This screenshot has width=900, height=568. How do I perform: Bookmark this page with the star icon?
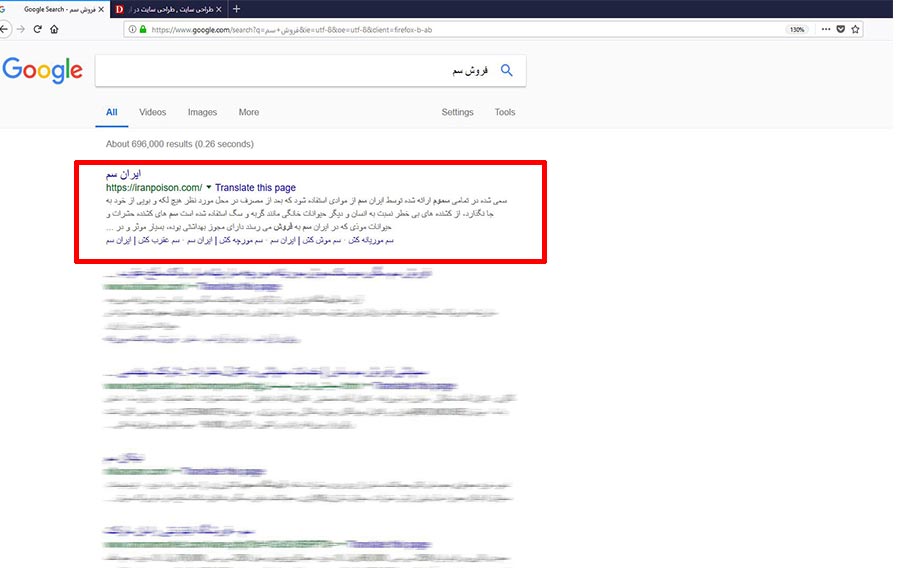(855, 29)
